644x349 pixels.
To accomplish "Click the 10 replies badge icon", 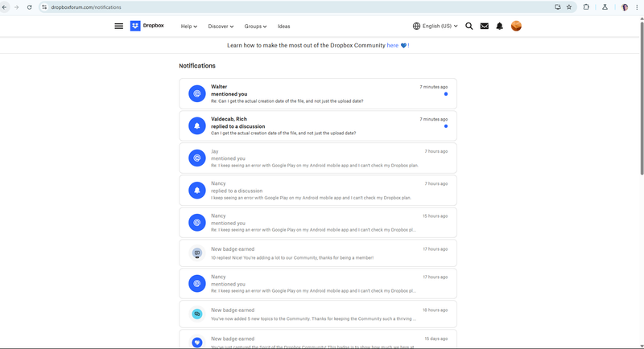I will click(196, 253).
